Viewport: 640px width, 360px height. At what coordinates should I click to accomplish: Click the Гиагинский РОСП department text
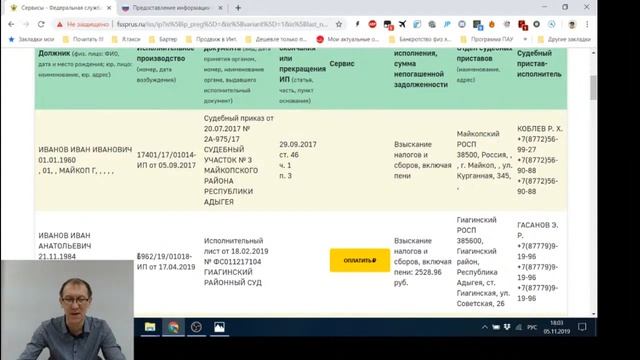click(x=477, y=225)
